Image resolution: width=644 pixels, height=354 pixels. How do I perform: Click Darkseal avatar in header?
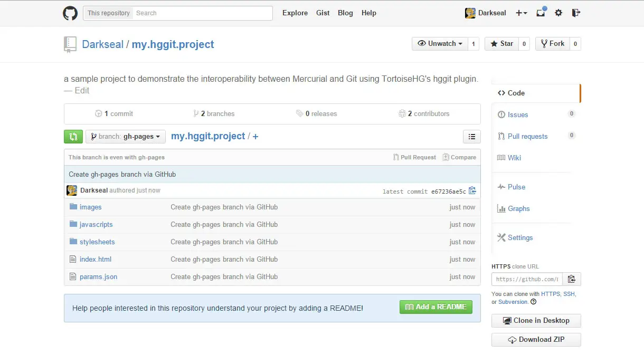[x=470, y=13]
